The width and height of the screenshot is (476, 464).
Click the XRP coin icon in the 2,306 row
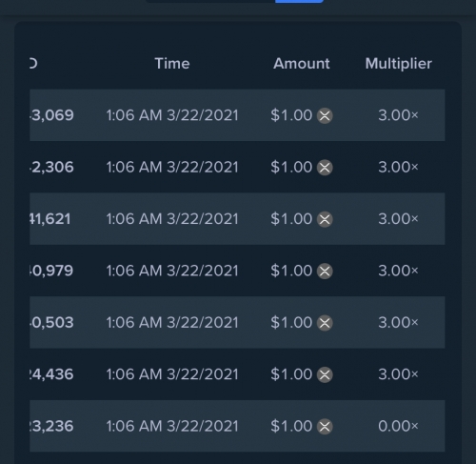325,168
